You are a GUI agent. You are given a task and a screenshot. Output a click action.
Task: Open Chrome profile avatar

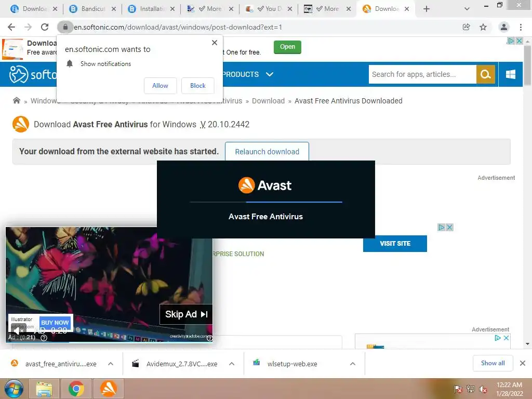tap(504, 27)
